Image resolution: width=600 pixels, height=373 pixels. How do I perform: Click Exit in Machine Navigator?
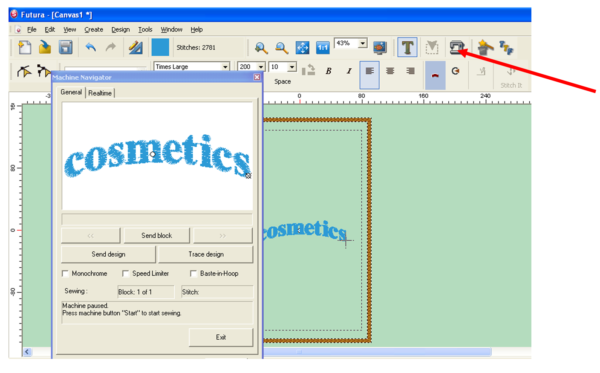coord(221,337)
